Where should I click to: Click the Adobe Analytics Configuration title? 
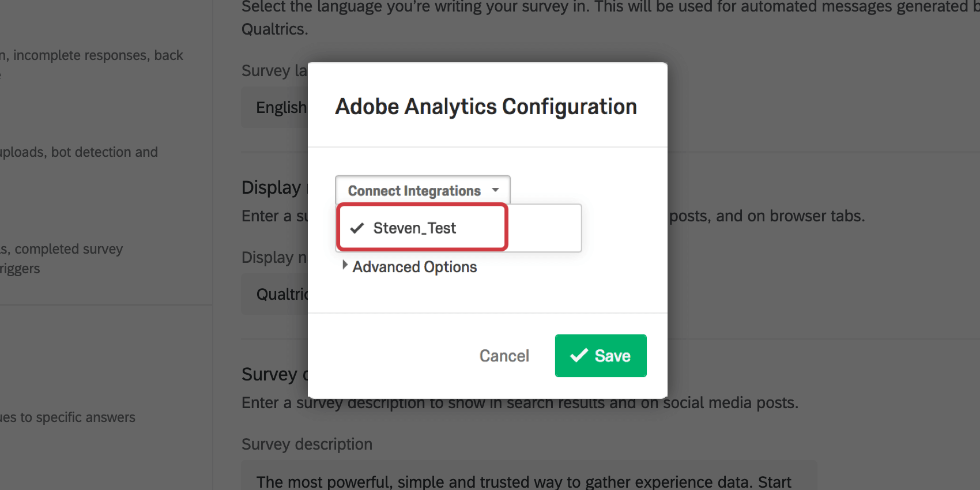pyautogui.click(x=486, y=106)
